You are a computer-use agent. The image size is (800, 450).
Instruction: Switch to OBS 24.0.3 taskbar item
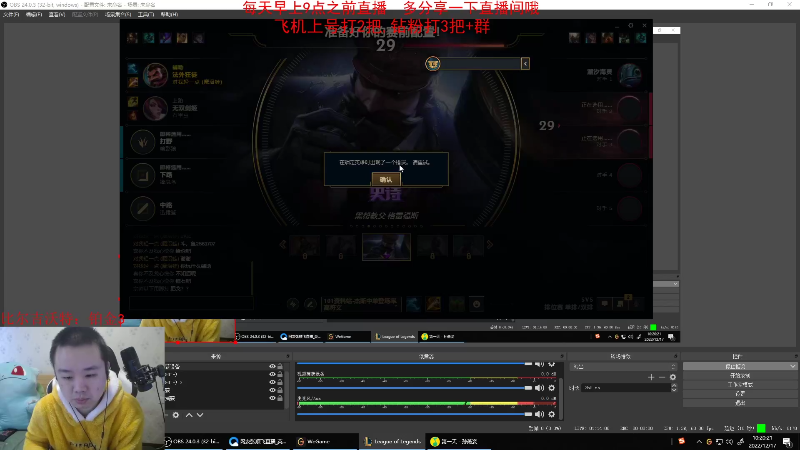pyautogui.click(x=193, y=441)
